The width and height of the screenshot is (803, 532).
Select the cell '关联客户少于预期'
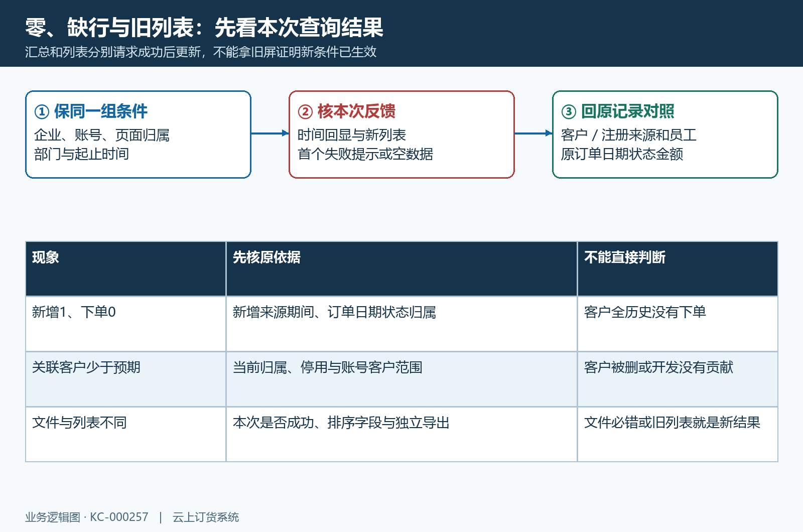tap(125, 379)
